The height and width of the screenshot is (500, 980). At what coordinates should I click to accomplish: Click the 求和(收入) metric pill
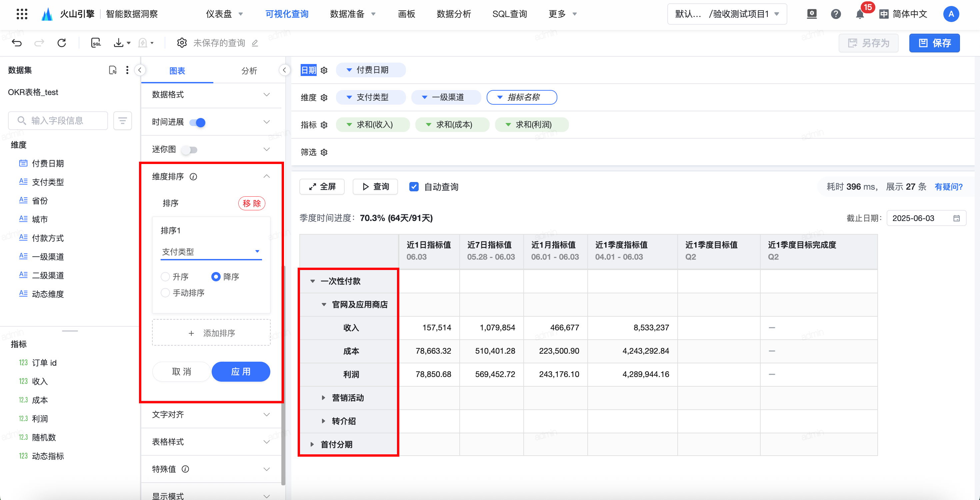(x=373, y=125)
